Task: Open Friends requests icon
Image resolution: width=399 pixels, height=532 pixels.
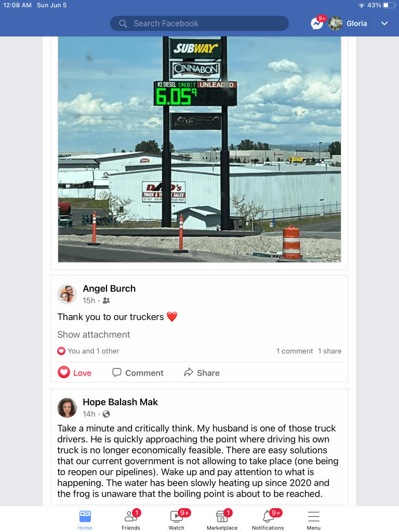Action: pos(130,520)
